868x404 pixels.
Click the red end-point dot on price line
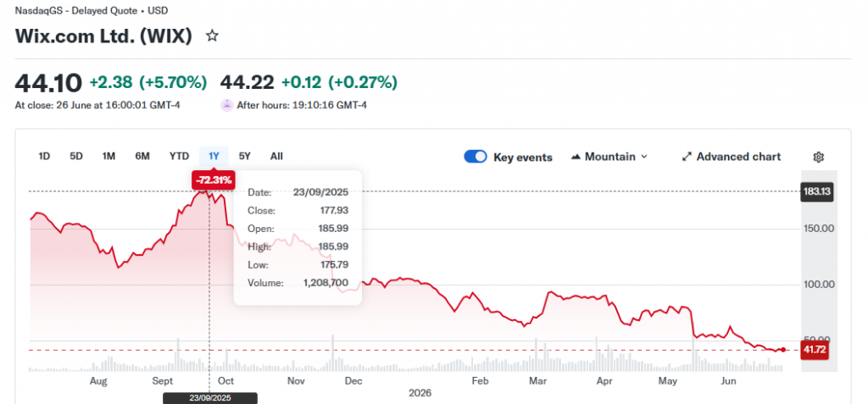point(782,350)
